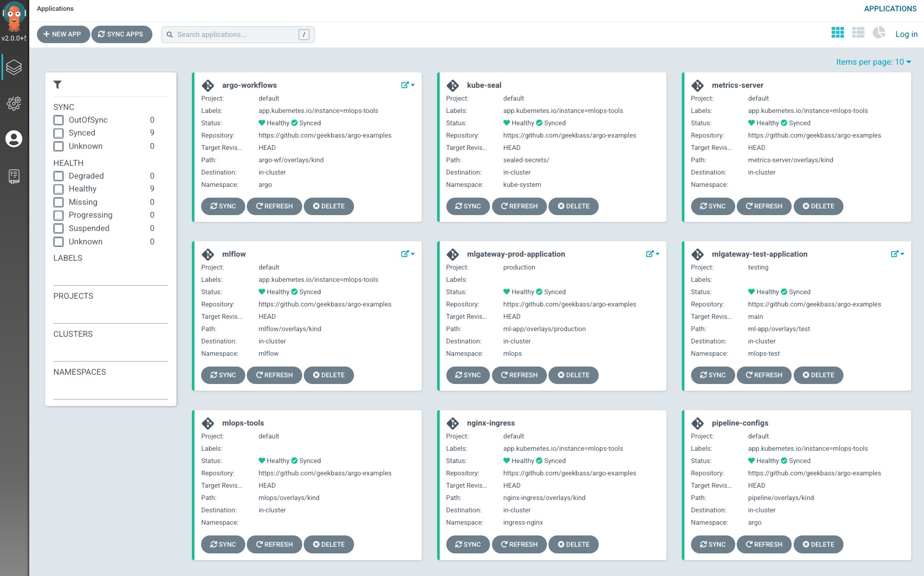This screenshot has height=576, width=924.
Task: Focus the Search applications field
Action: (238, 34)
